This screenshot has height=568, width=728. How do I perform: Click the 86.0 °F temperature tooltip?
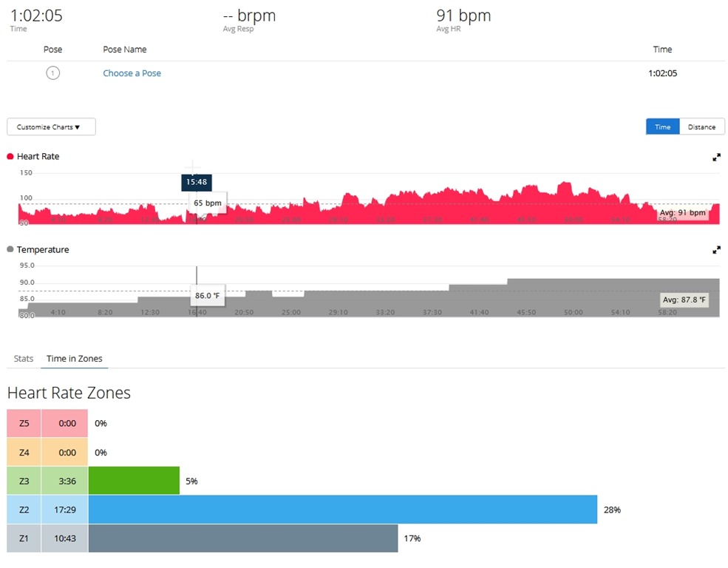[x=208, y=296]
